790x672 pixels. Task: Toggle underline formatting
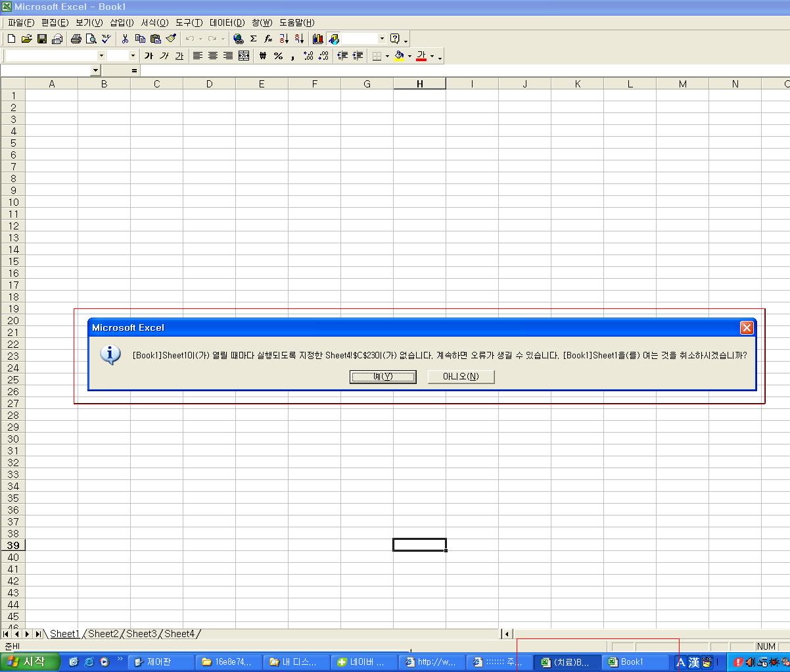(179, 56)
